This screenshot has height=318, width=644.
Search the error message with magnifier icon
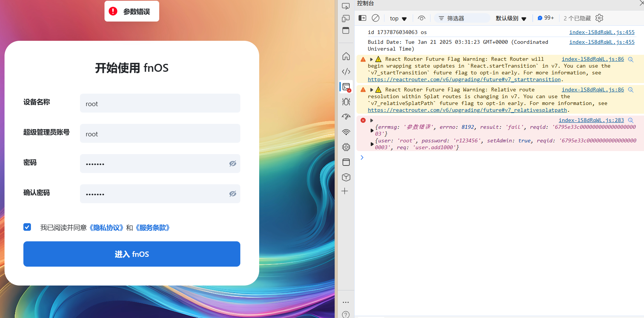tap(630, 120)
